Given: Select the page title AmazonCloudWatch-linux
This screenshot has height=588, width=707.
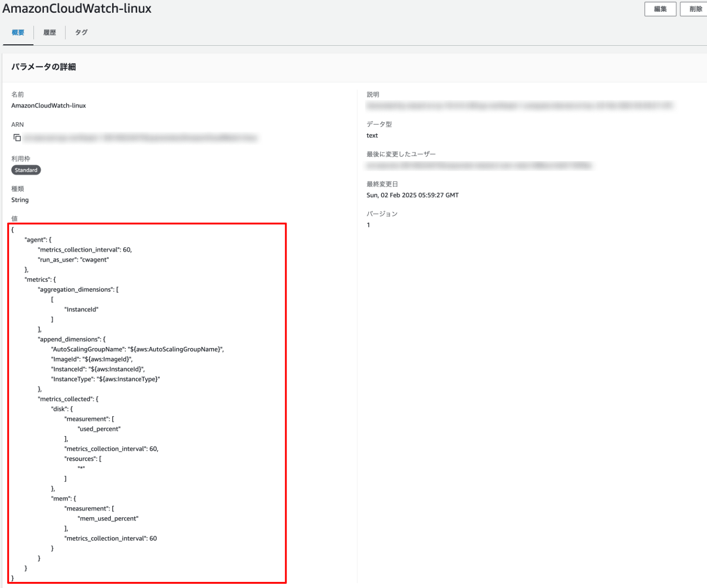Looking at the screenshot, I should coord(77,8).
